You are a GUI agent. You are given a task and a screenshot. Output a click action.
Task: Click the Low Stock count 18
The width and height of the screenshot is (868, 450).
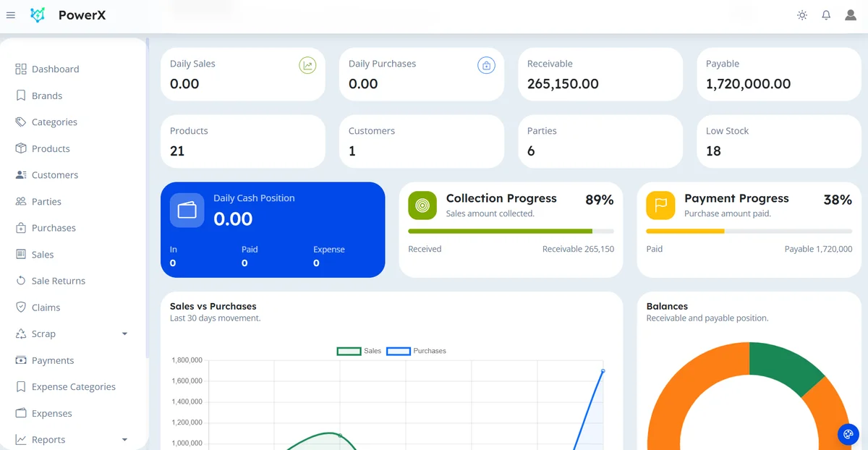pos(713,151)
